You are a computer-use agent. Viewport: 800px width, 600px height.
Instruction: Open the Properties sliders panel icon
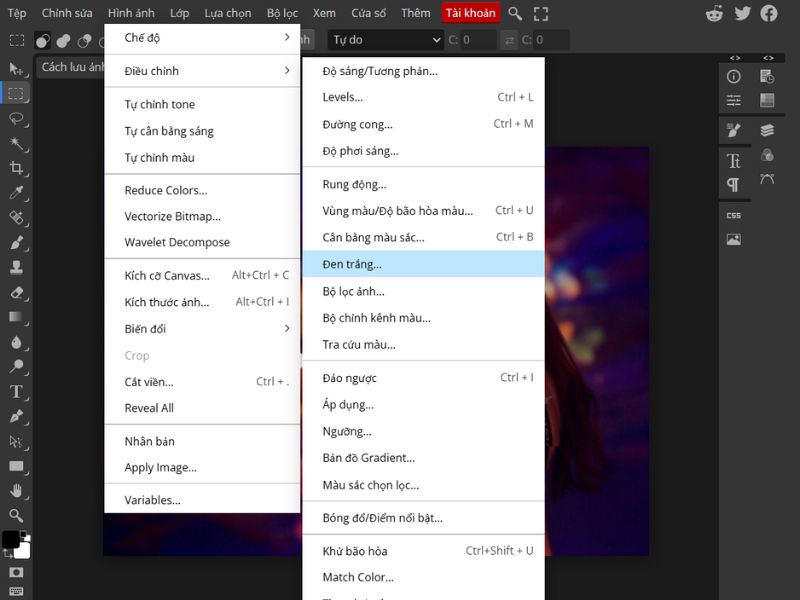[x=734, y=101]
